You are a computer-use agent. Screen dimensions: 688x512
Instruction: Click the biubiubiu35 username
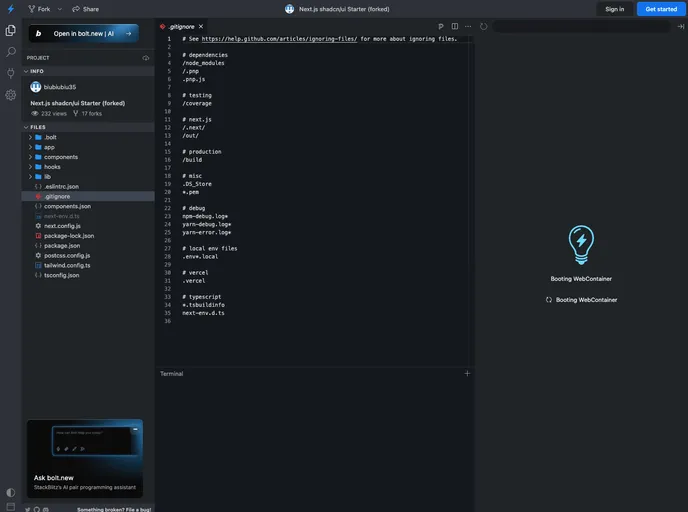[x=60, y=87]
